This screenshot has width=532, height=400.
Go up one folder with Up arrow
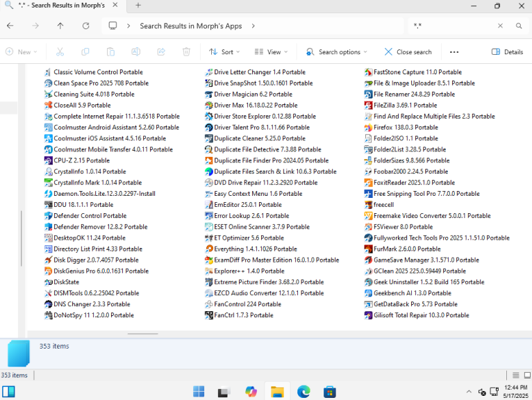tap(60, 26)
